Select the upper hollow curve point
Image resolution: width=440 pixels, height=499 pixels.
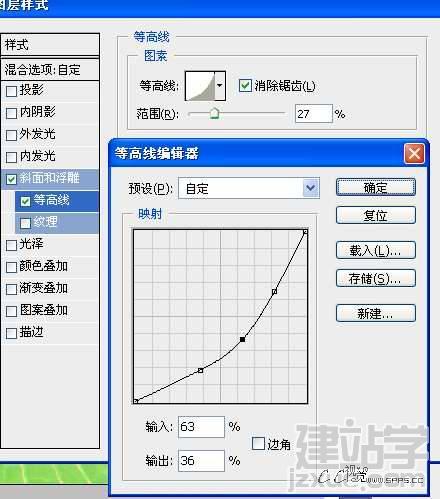[x=274, y=292]
